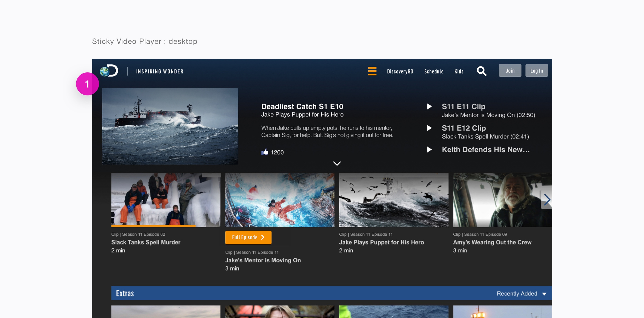Click Slack Tanks Spell Murder (02:41) subtitle

click(485, 137)
